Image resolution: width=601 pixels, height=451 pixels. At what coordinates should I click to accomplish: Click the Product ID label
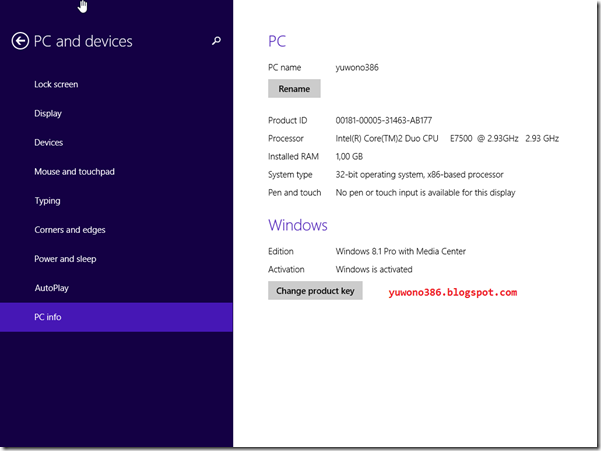point(287,120)
